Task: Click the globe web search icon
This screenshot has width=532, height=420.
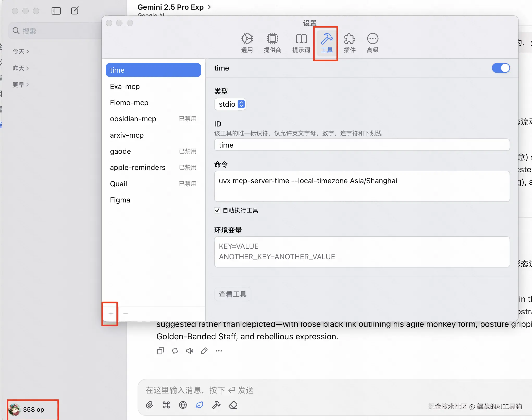Action: tap(183, 405)
